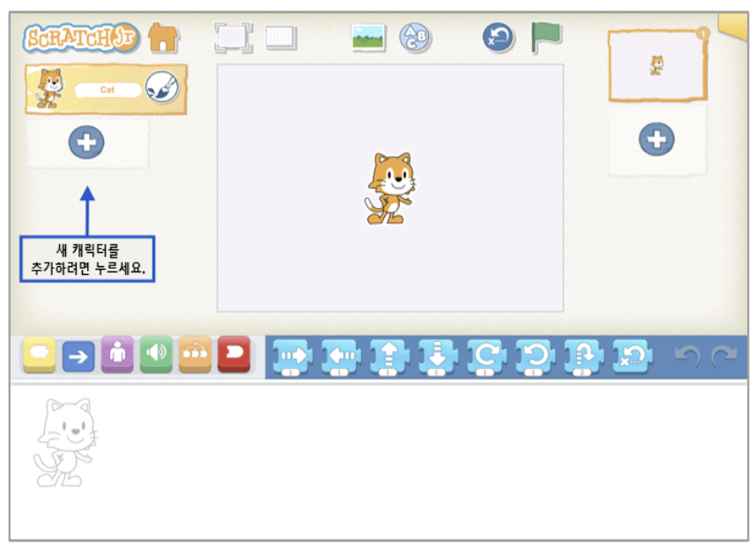Click the move right motion block
The width and height of the screenshot is (756, 550).
293,356
